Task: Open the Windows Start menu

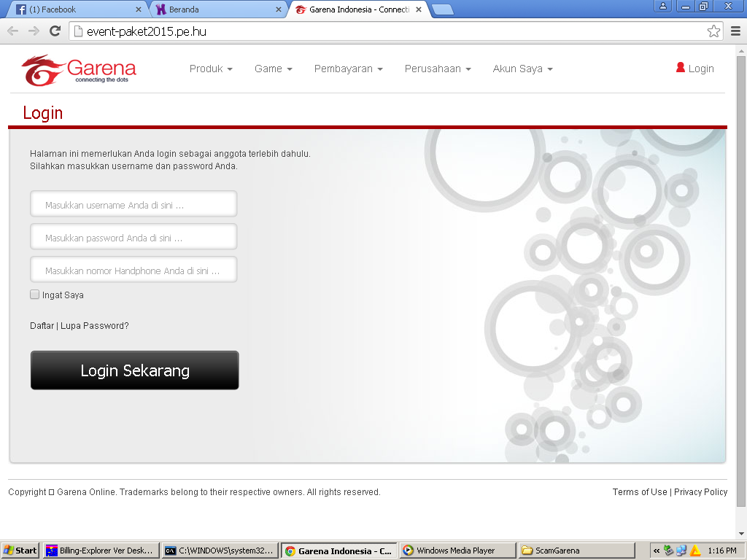Action: tap(20, 551)
